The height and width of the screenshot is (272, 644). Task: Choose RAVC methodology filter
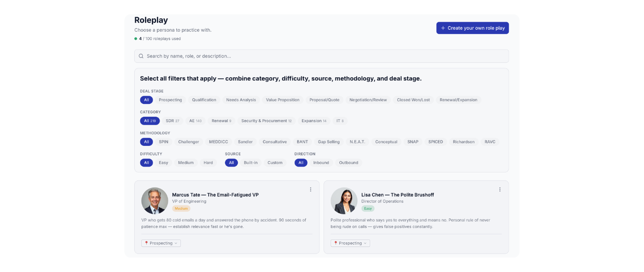[490, 142]
